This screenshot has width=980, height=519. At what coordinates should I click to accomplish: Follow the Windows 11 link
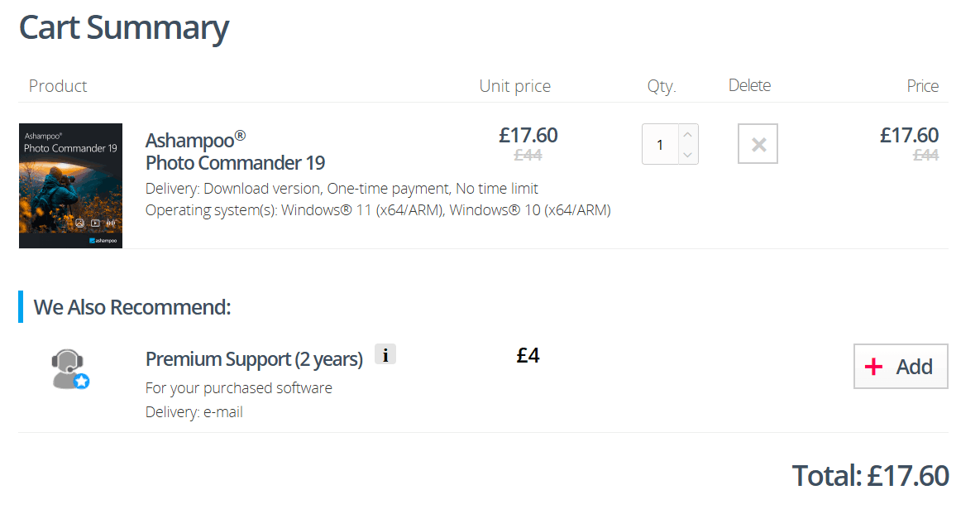point(364,210)
